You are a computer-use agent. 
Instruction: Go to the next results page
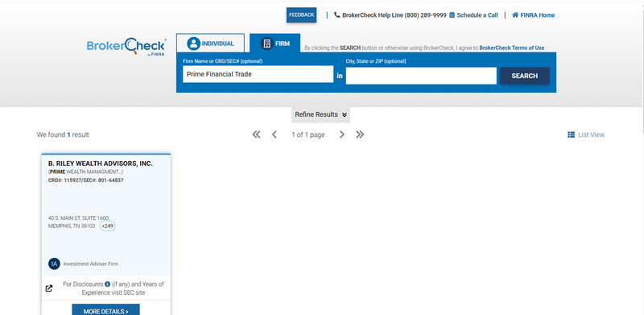tap(341, 135)
